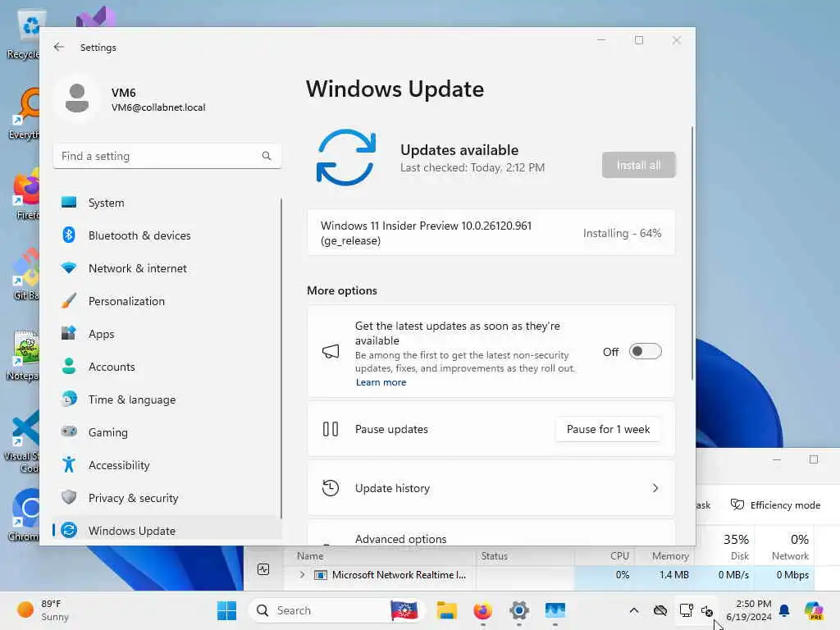Open Bluetooth & devices settings
This screenshot has height=630, width=840.
coord(167,235)
